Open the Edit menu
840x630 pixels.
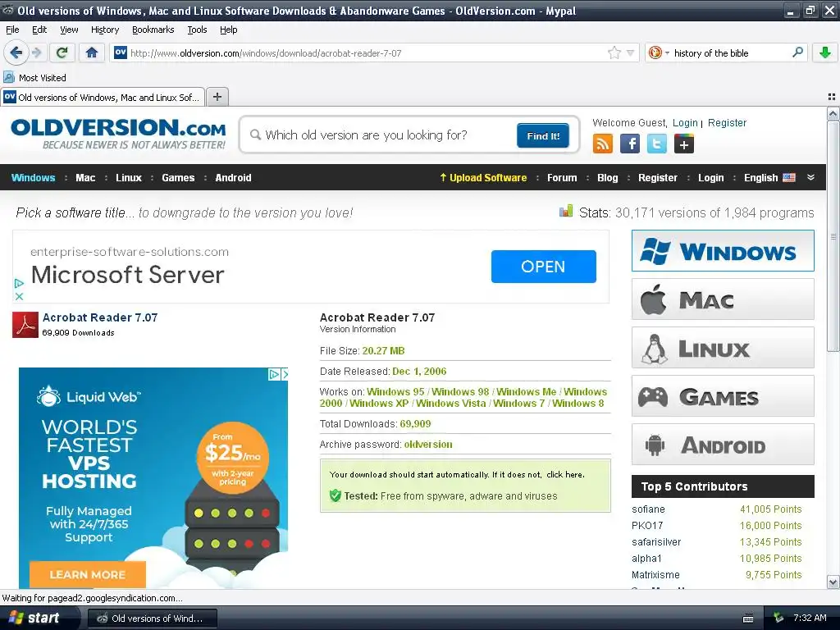[x=39, y=30]
